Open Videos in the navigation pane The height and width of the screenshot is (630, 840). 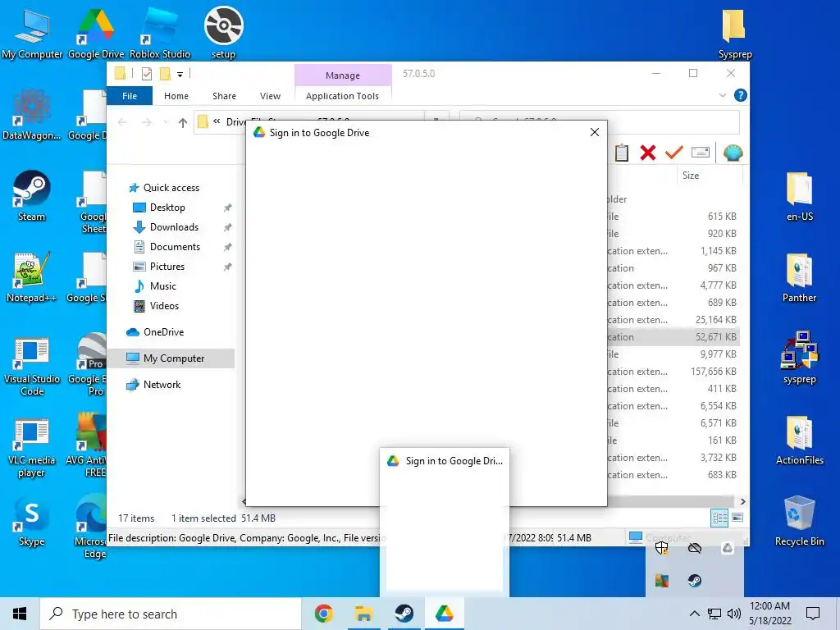tap(164, 306)
